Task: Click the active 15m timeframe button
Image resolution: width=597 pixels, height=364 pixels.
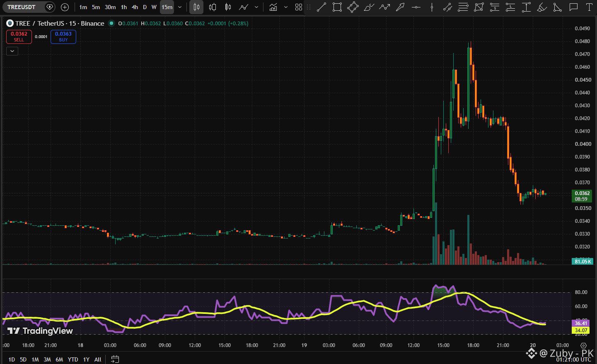Action: (167, 7)
